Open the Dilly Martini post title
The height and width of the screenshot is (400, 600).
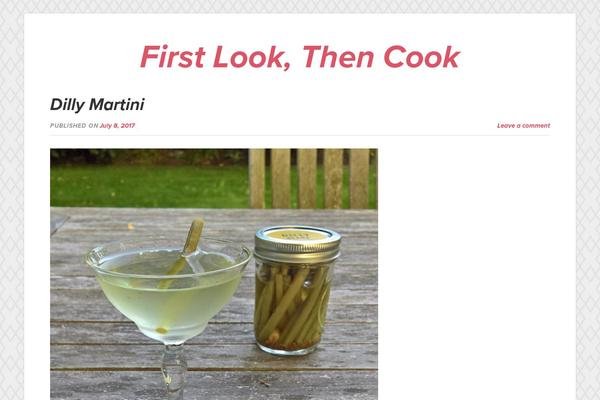97,104
